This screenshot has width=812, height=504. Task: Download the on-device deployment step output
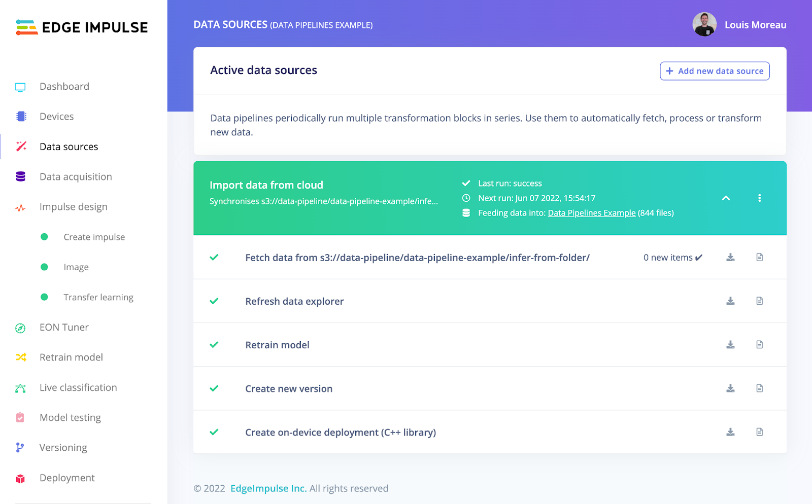tap(730, 431)
